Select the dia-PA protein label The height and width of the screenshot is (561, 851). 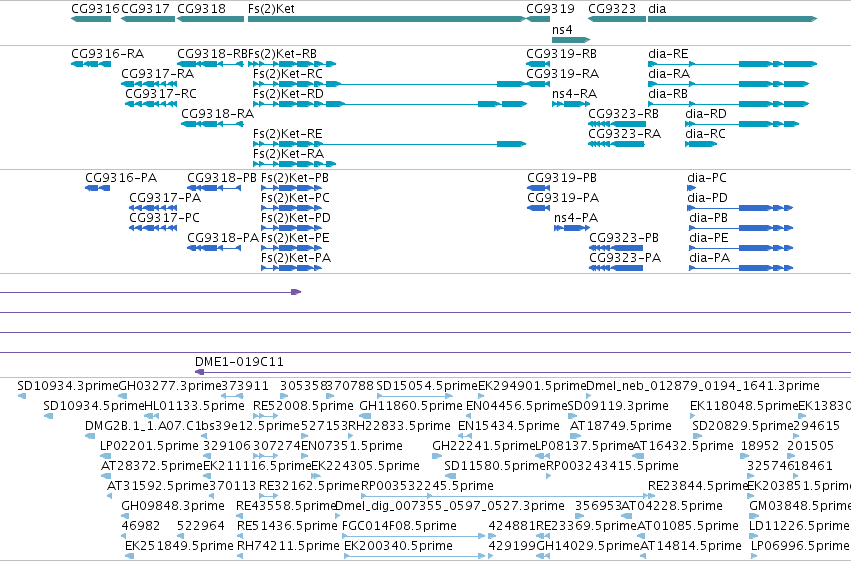pos(709,258)
